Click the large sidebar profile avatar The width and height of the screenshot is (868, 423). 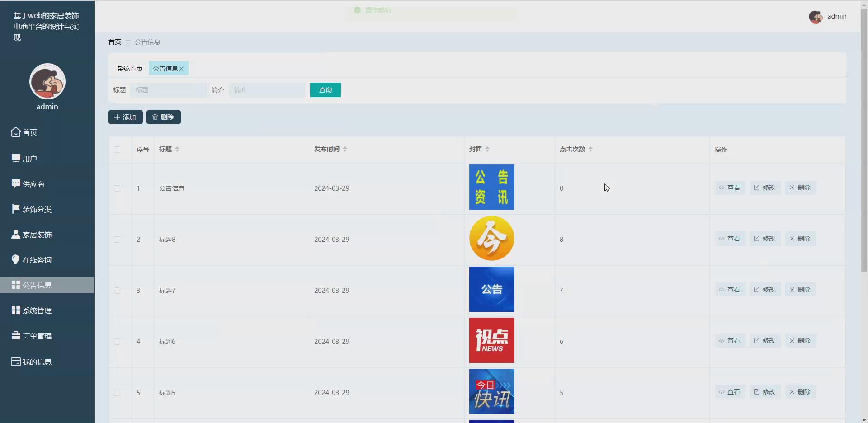47,81
